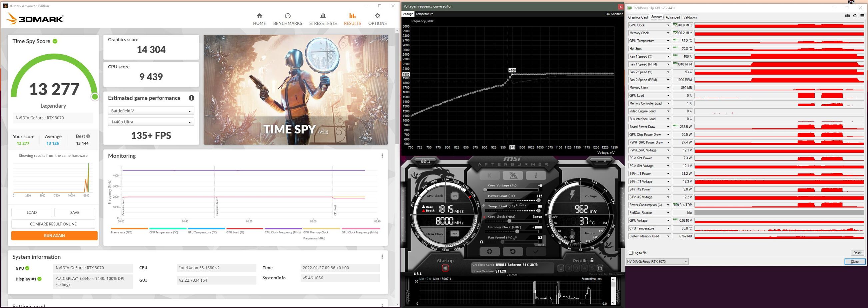Click the Time Spy benchmark thumbnail image
868x308 pixels.
[x=296, y=90]
